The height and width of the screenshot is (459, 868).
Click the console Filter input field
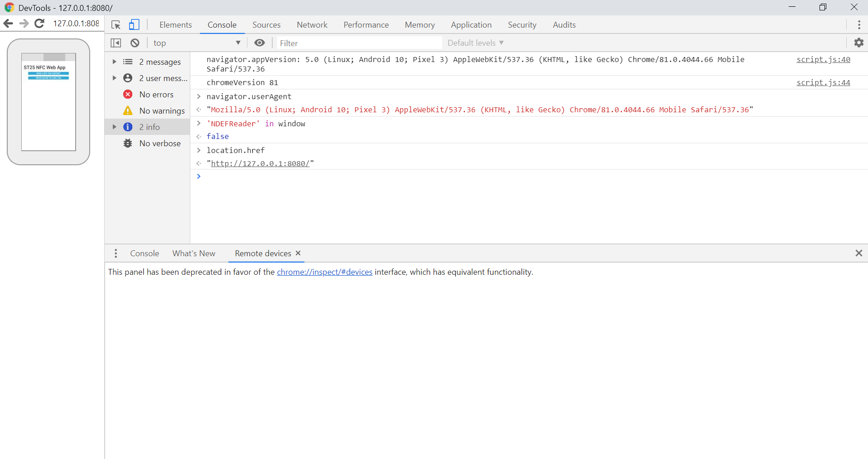coord(359,43)
